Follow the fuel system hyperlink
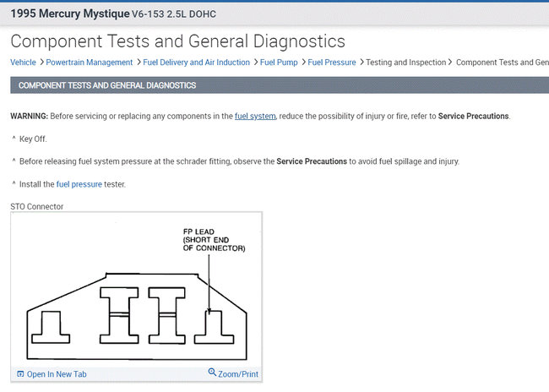The width and height of the screenshot is (549, 392). (255, 116)
